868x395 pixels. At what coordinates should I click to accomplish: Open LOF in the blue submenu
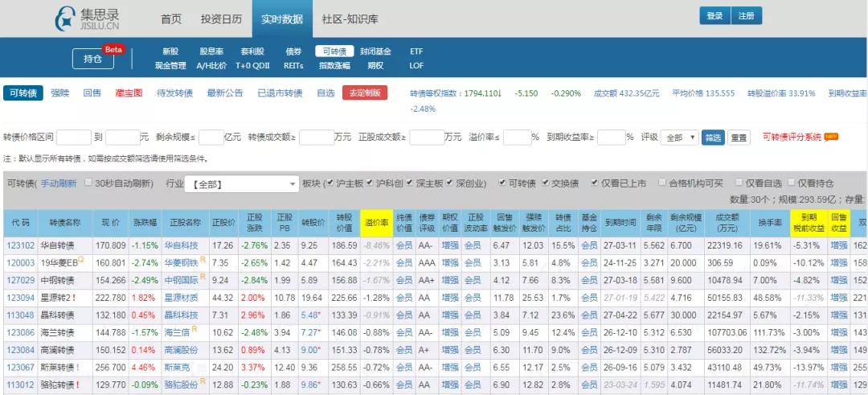tap(416, 65)
